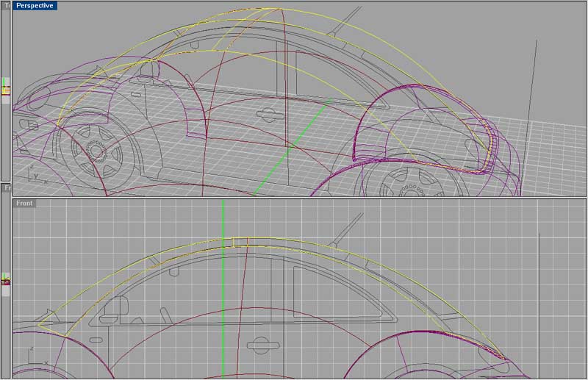Activate the Front viewport title label

point(24,204)
